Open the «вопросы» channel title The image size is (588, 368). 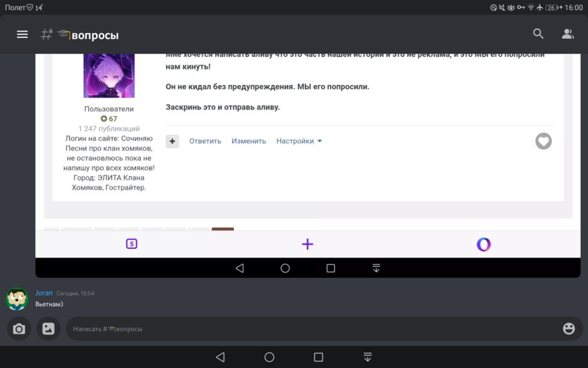click(x=95, y=35)
